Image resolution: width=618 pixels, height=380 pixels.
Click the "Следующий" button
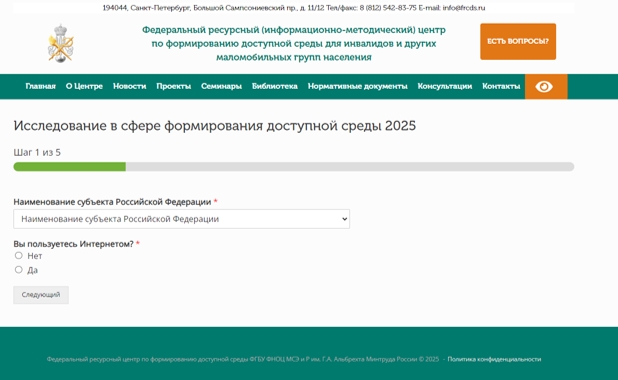coord(41,295)
